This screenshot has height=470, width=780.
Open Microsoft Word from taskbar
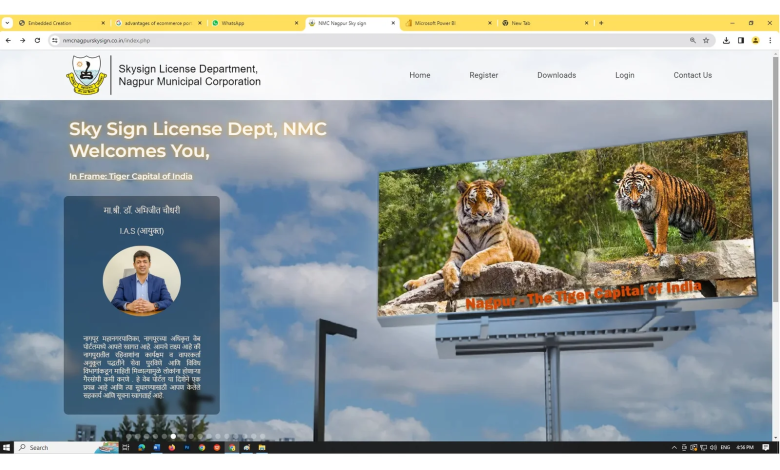click(157, 447)
